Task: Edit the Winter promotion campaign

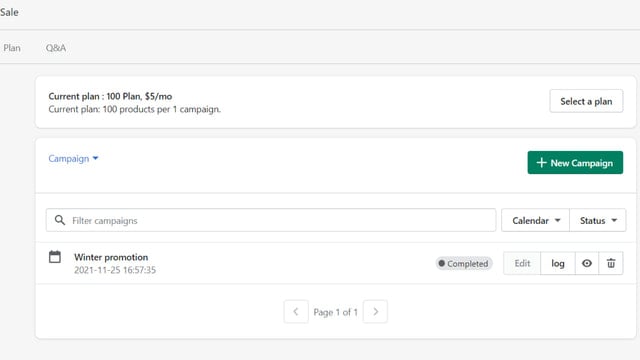Action: pos(522,263)
